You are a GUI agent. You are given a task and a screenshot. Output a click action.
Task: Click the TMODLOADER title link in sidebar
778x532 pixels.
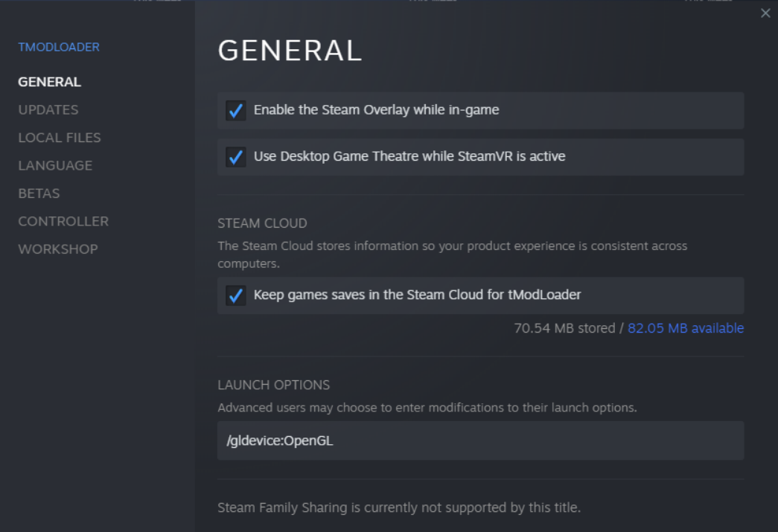pyautogui.click(x=59, y=47)
